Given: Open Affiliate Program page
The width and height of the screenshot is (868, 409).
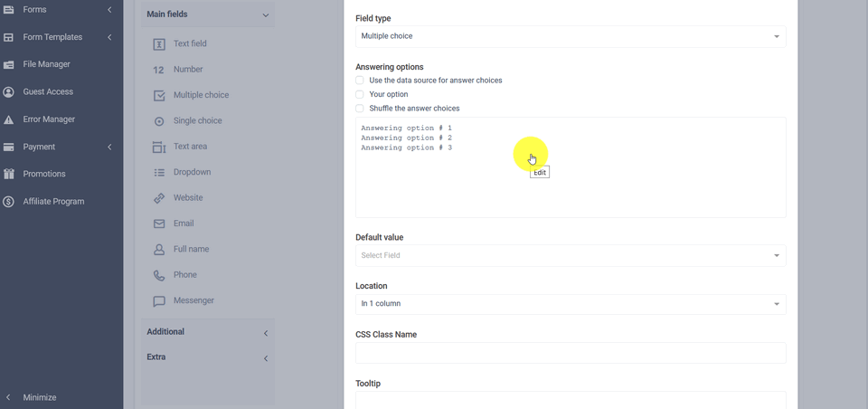Looking at the screenshot, I should tap(53, 202).
